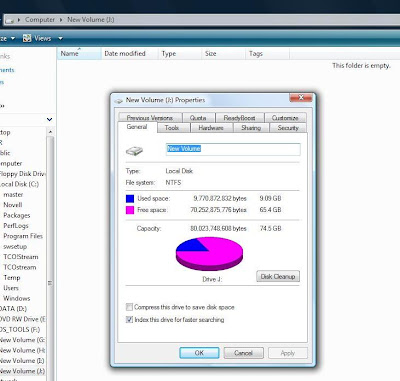Click the blue Used space color swatch

pyautogui.click(x=130, y=199)
